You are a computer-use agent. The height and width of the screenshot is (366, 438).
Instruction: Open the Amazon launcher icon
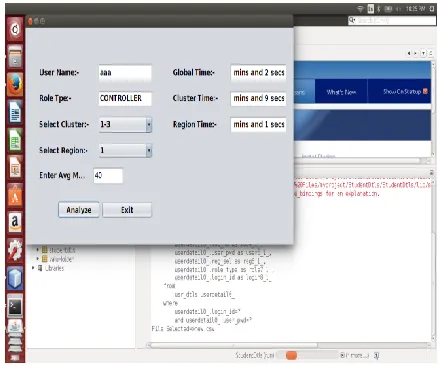click(15, 222)
